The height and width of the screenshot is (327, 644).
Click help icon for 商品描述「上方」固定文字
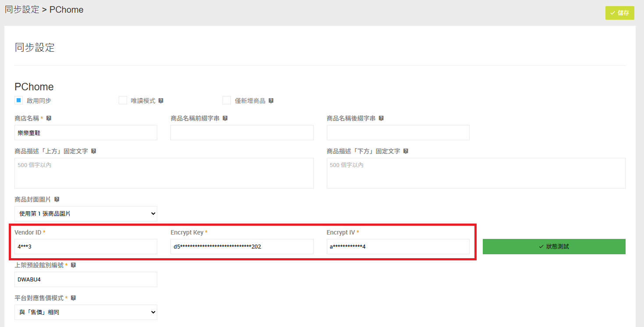(93, 151)
